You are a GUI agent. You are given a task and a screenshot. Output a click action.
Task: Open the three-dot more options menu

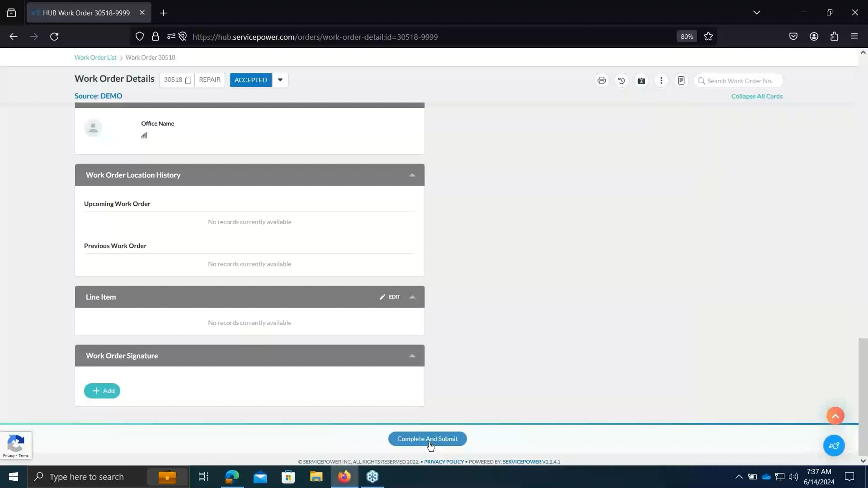pyautogui.click(x=661, y=81)
